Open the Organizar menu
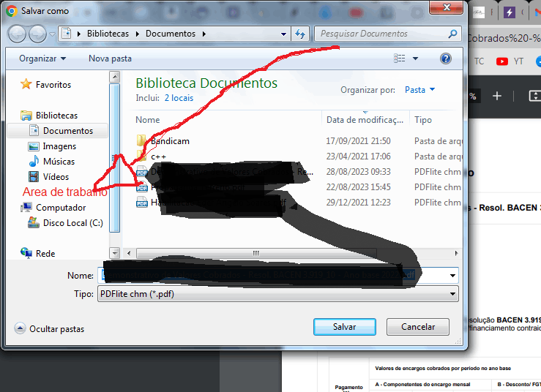 tap(42, 59)
